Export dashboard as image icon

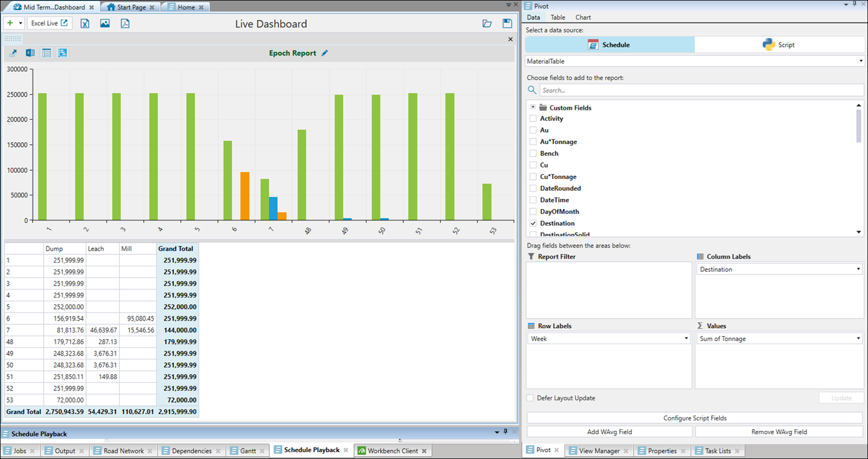click(105, 24)
